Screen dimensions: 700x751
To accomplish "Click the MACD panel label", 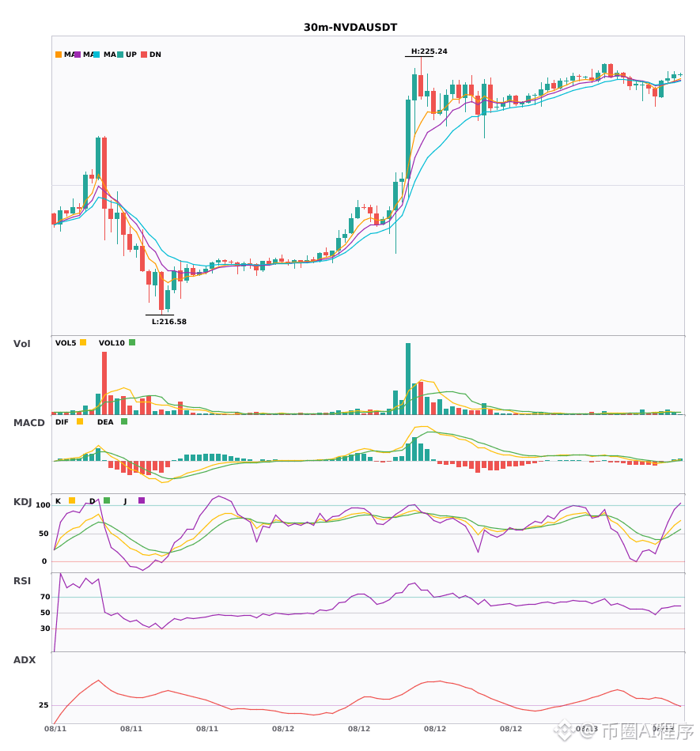I will pyautogui.click(x=28, y=423).
